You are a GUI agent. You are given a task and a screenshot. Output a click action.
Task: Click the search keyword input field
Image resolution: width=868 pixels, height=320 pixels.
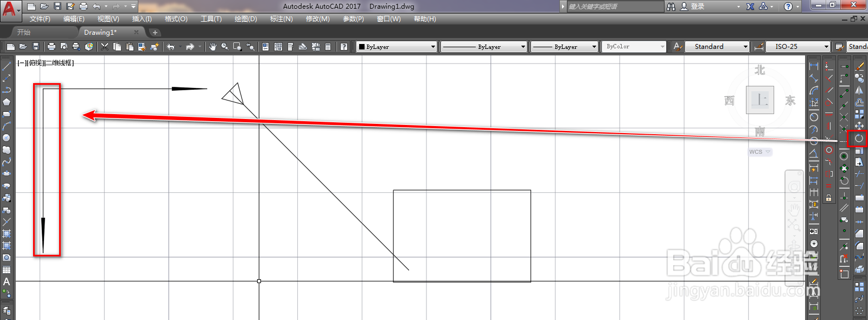click(x=615, y=7)
